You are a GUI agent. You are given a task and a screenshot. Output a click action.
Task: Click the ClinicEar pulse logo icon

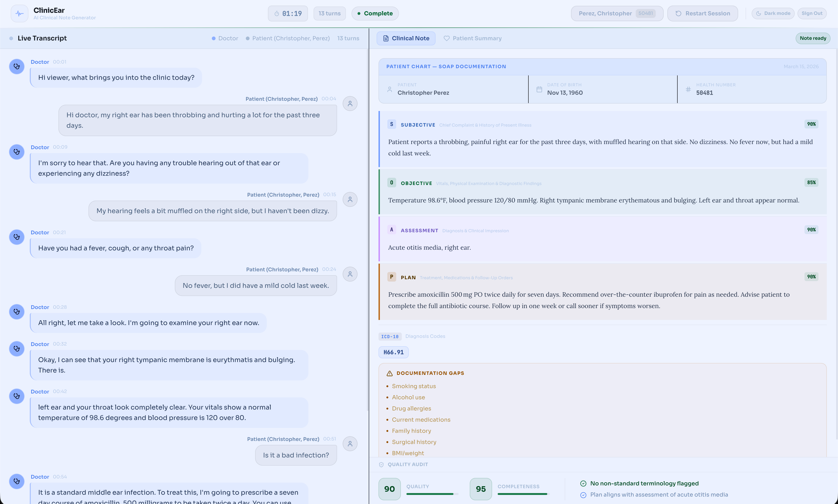click(x=19, y=13)
